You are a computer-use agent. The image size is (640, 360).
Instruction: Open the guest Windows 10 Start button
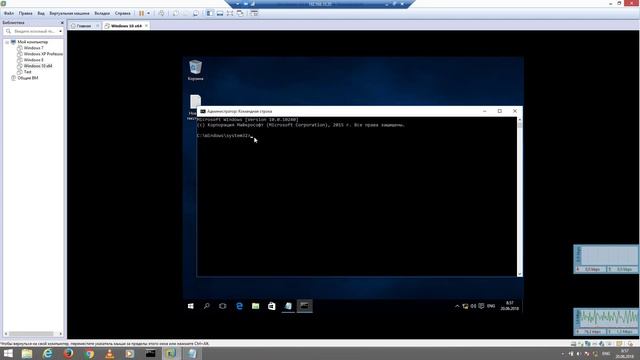coord(191,306)
